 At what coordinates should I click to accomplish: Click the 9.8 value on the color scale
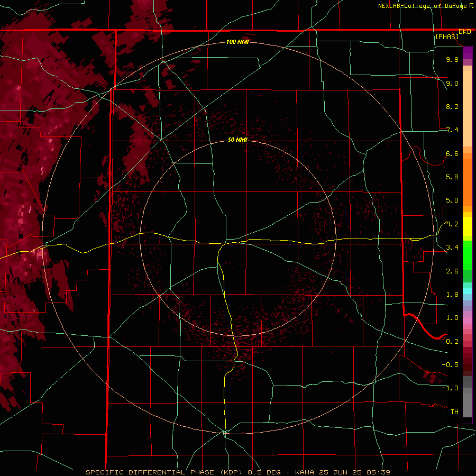452,59
